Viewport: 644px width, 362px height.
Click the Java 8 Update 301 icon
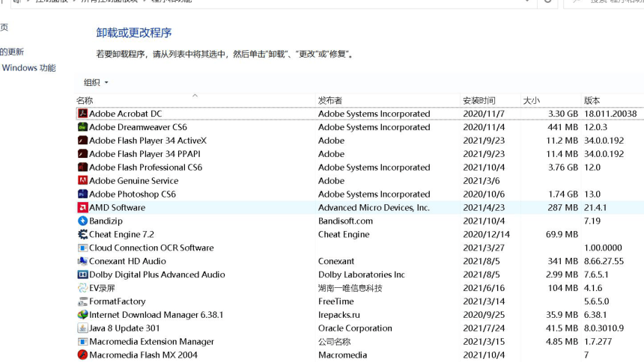pyautogui.click(x=82, y=328)
